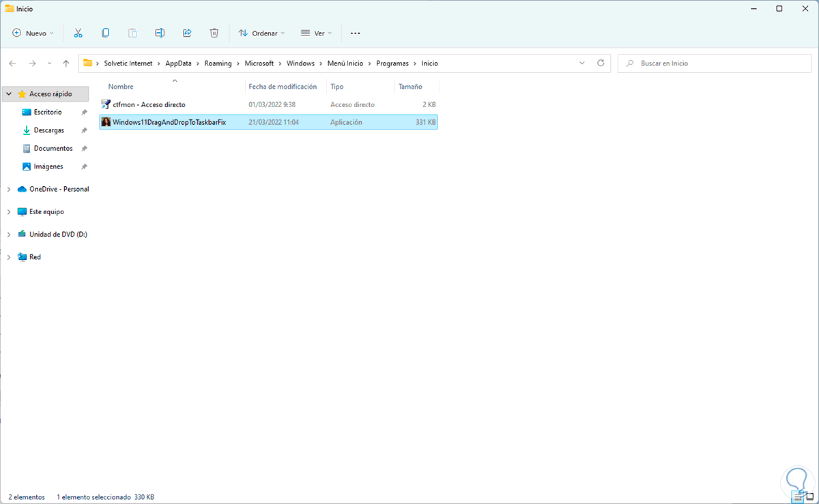
Task: Unpin Escritorio using its pin icon
Action: tap(84, 112)
